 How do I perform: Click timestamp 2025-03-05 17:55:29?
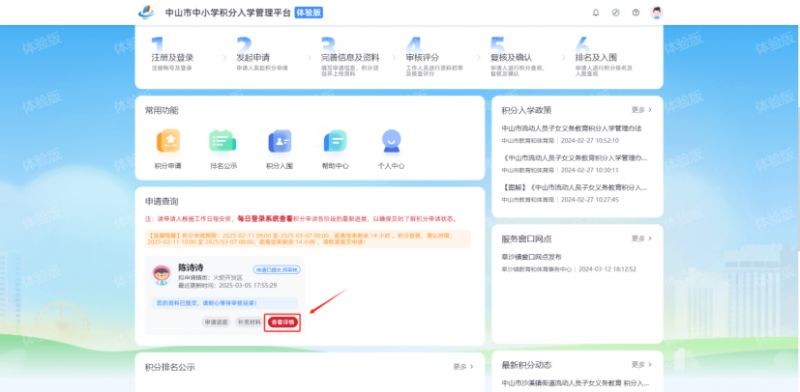[248, 285]
